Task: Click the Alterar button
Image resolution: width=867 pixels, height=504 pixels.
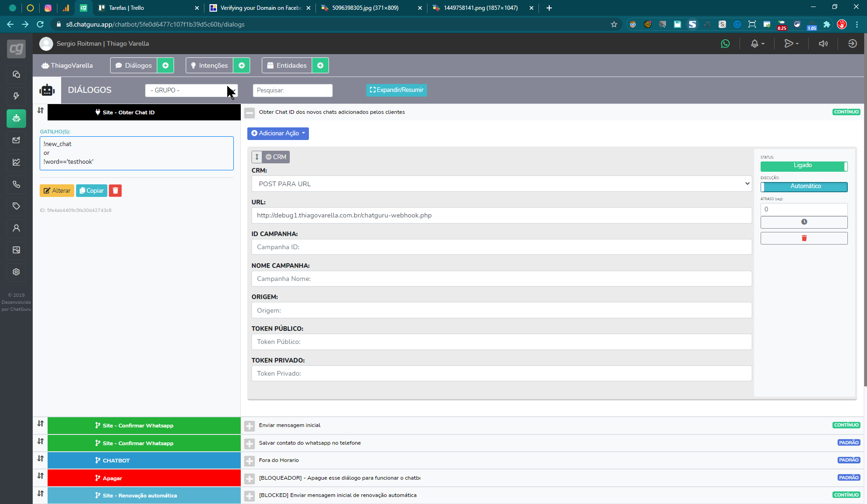Action: pyautogui.click(x=57, y=190)
